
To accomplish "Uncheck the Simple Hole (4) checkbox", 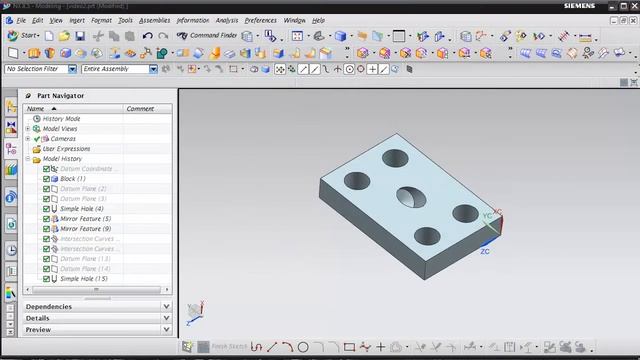I will [46, 209].
